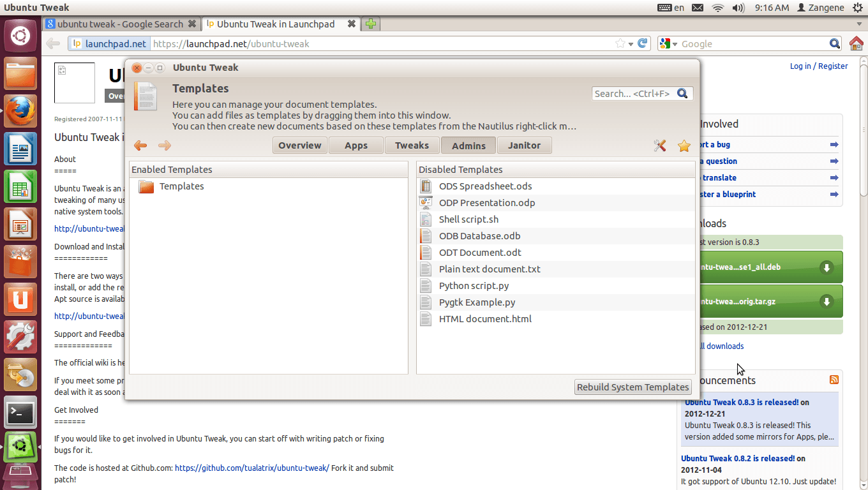
Task: Open System Settings launcher icon
Action: [20, 338]
